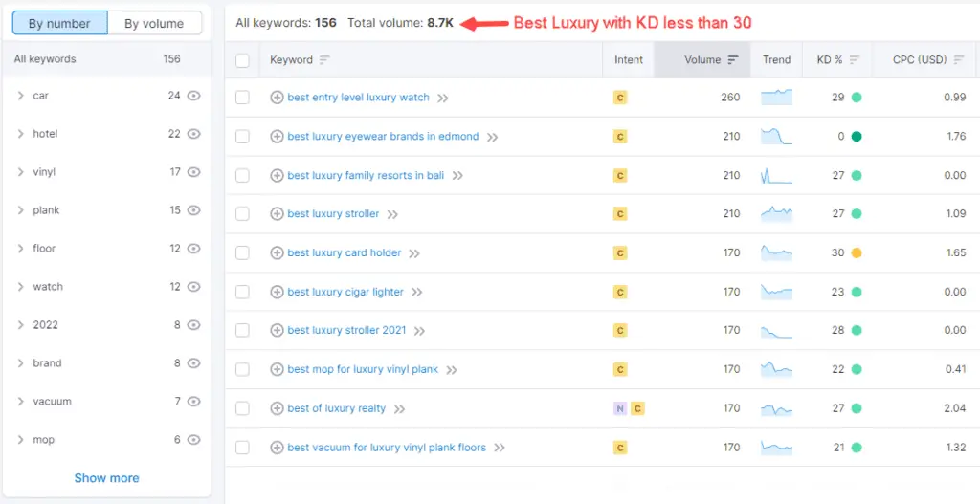Open keyword 'best of luxury realty'
Image resolution: width=980 pixels, height=504 pixels.
tap(337, 408)
